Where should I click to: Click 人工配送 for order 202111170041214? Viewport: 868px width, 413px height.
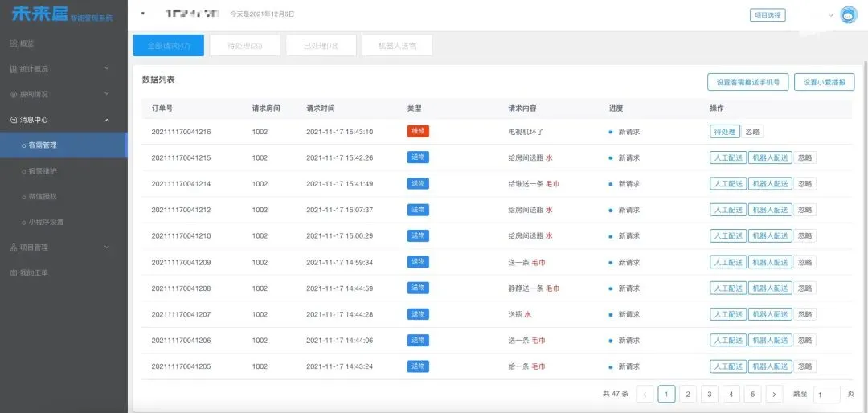pyautogui.click(x=728, y=184)
